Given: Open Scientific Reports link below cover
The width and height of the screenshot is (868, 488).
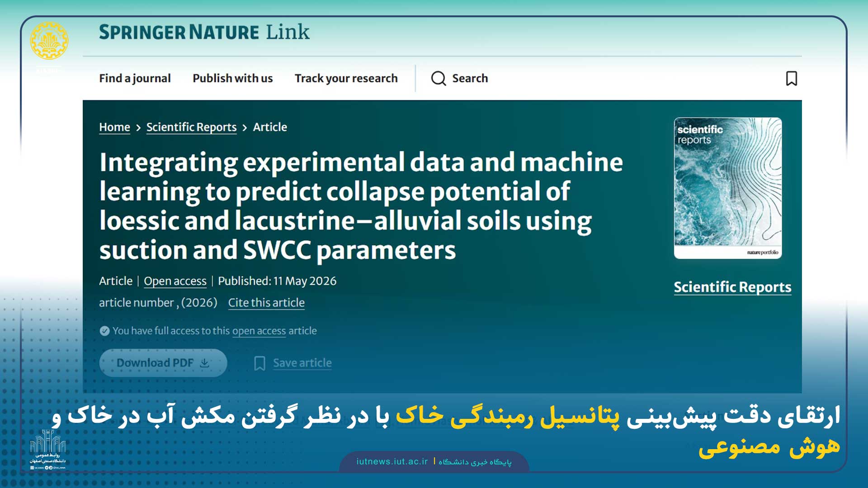Looking at the screenshot, I should pyautogui.click(x=732, y=287).
